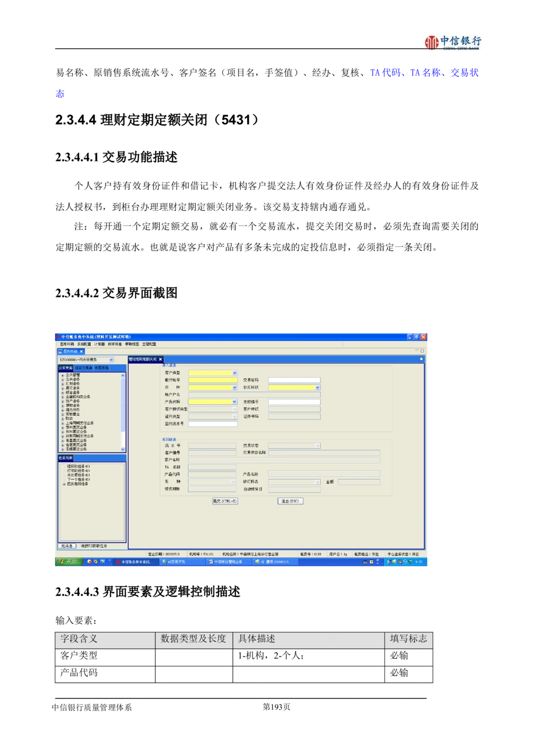Click the business tree vertical scrollbar
The image size is (534, 756).
[123, 411]
